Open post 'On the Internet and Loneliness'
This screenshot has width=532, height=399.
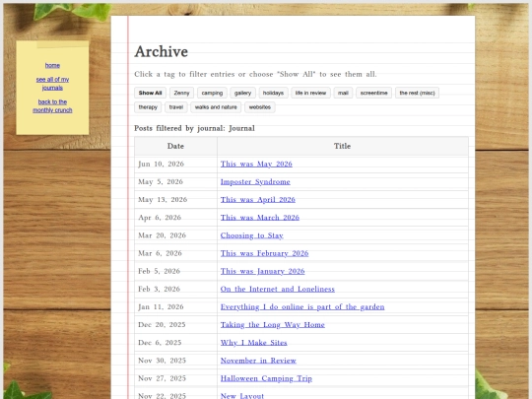(x=278, y=289)
